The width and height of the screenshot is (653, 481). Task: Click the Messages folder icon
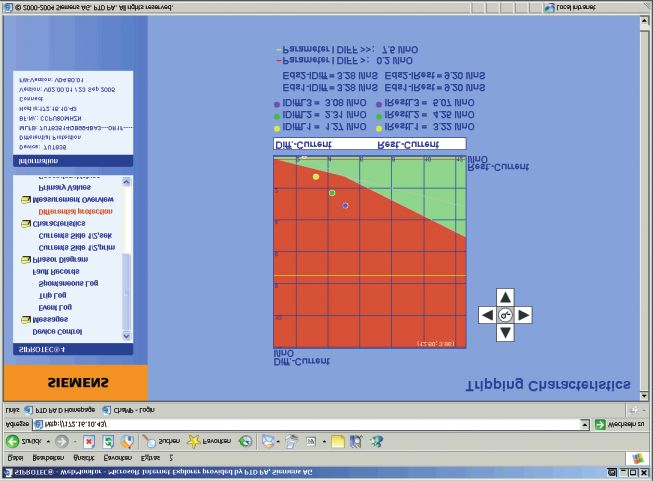click(26, 320)
